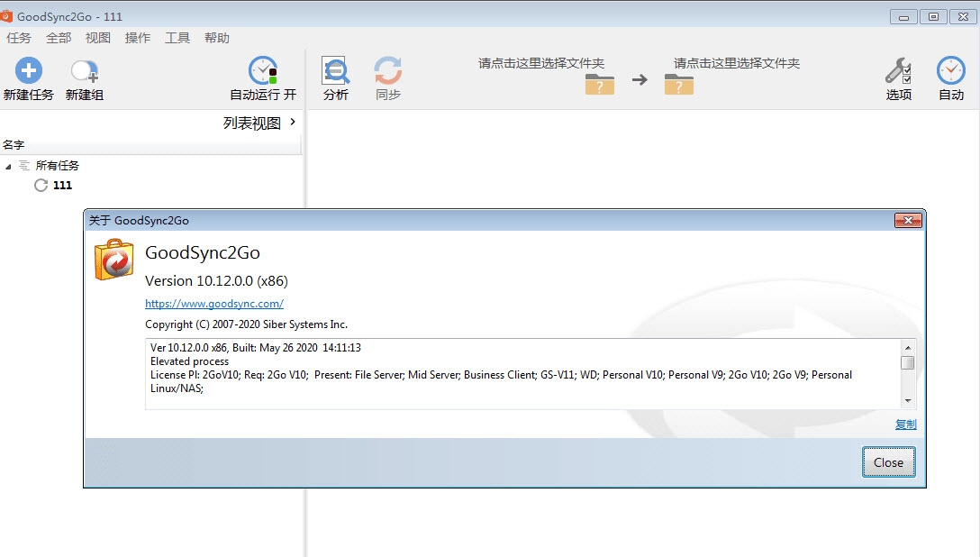Expand the 列表视图 chevron
This screenshot has width=980, height=557.
293,122
